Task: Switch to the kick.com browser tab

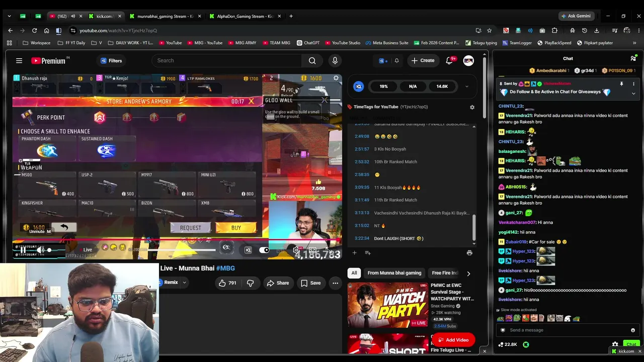Action: click(x=105, y=16)
